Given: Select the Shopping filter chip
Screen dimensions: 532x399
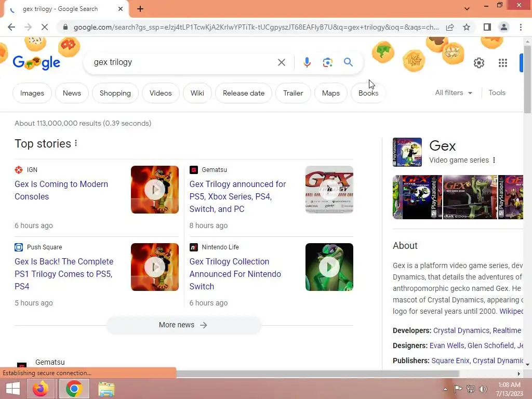Looking at the screenshot, I should (115, 93).
